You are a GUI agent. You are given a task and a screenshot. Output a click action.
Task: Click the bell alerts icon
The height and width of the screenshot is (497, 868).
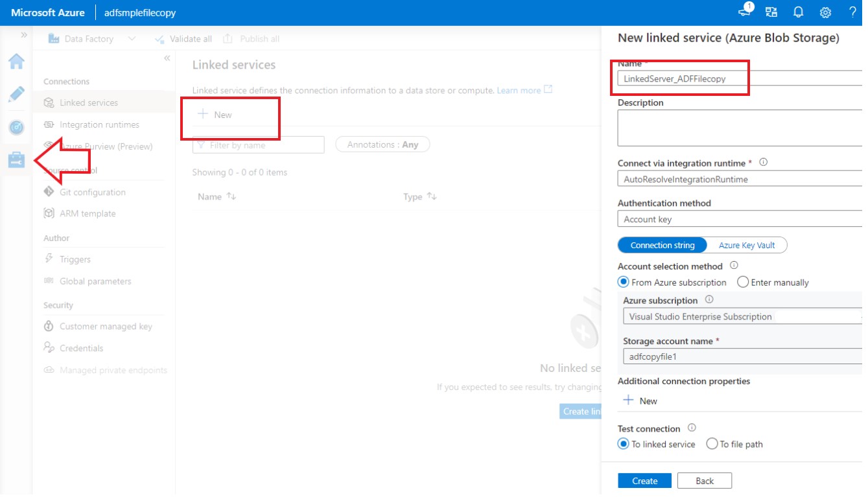pyautogui.click(x=798, y=12)
